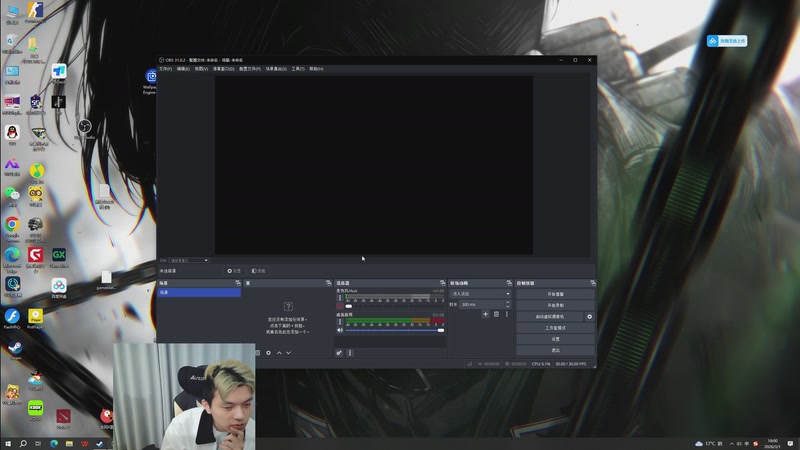Viewport: 800px width, 450px height.
Task: Adjust the desktop audio volume slider
Action: [x=395, y=330]
